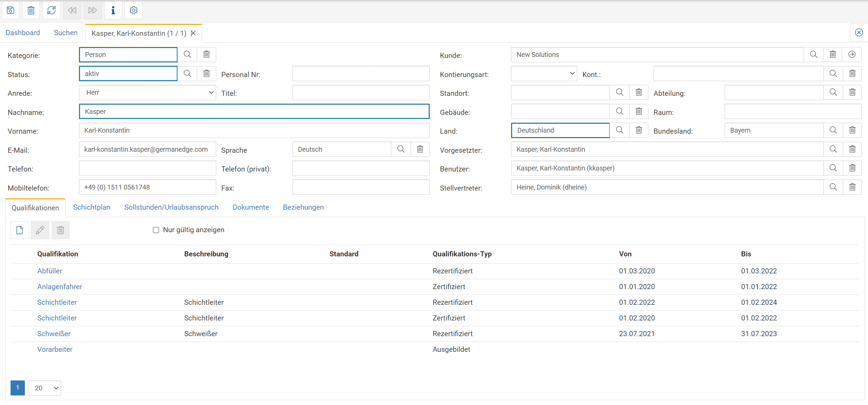The width and height of the screenshot is (868, 405).
Task: Clear the Kunde field with trash icon
Action: 833,55
